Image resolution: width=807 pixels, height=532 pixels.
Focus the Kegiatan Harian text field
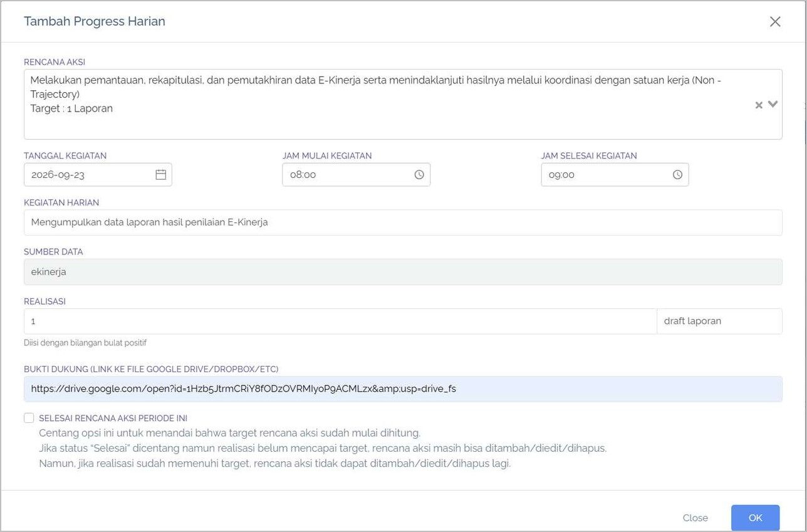coord(403,222)
